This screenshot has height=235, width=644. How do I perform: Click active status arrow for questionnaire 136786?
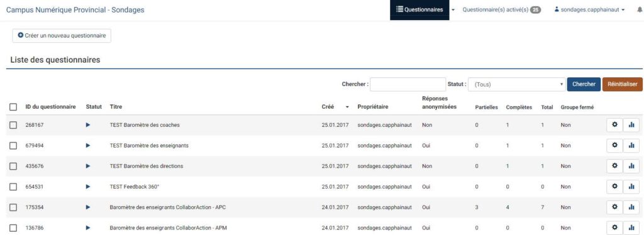click(88, 227)
